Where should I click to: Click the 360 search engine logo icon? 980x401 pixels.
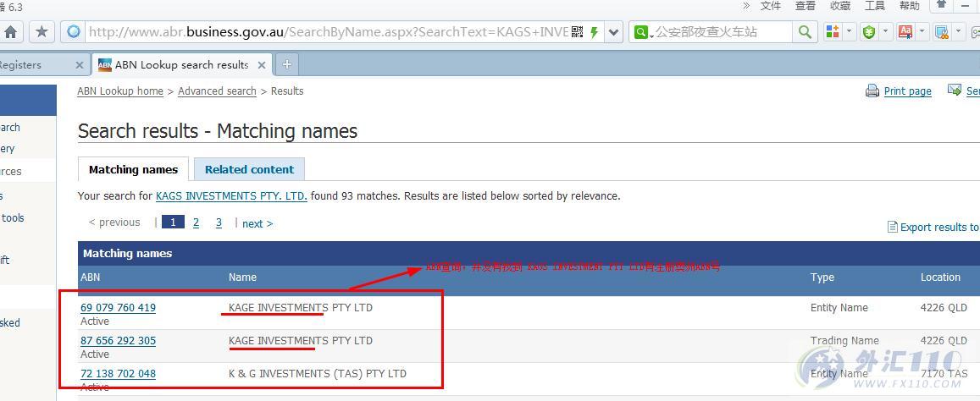(640, 32)
